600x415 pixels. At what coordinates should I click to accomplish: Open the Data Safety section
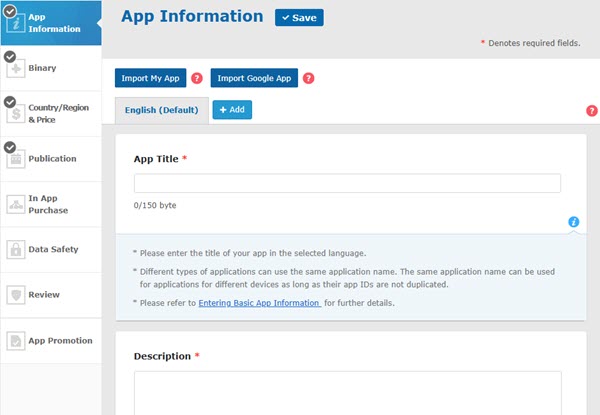point(51,249)
